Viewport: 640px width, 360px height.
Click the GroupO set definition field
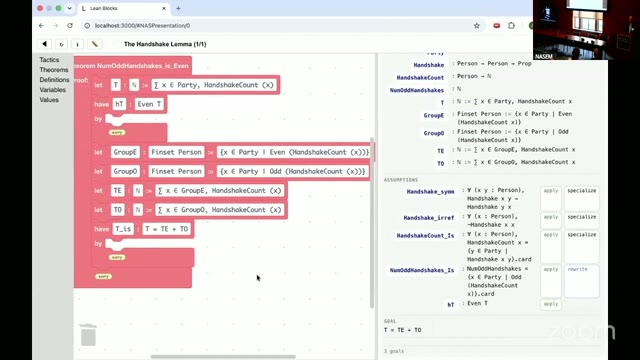pyautogui.click(x=293, y=171)
